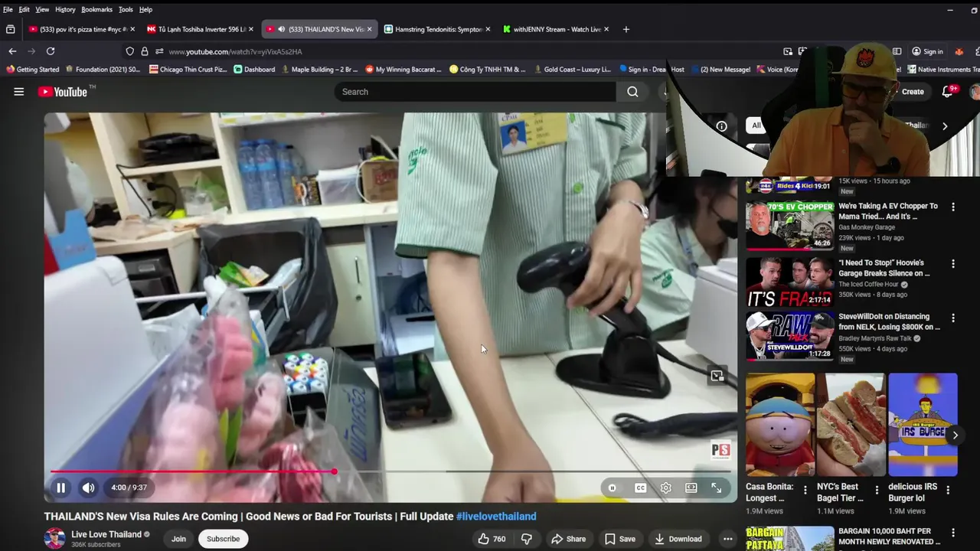Open a new browser tab
Screen dimensions: 980x551
point(626,29)
